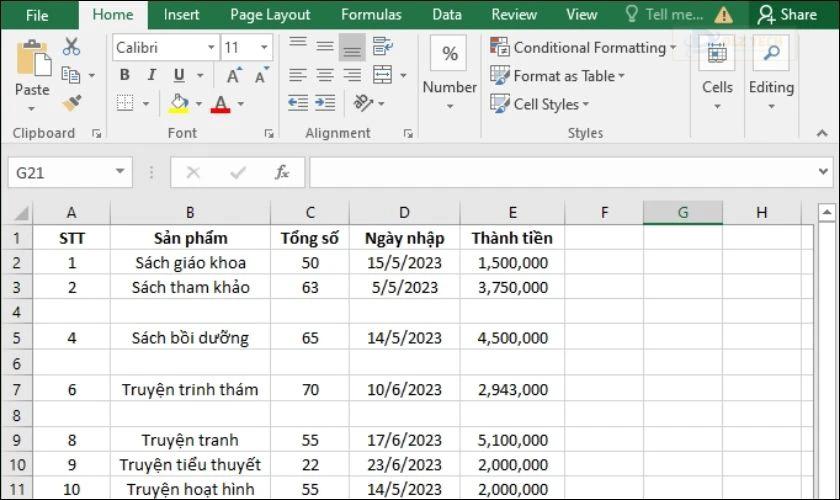Apply the yellow Fill Color bucket

pyautogui.click(x=179, y=103)
